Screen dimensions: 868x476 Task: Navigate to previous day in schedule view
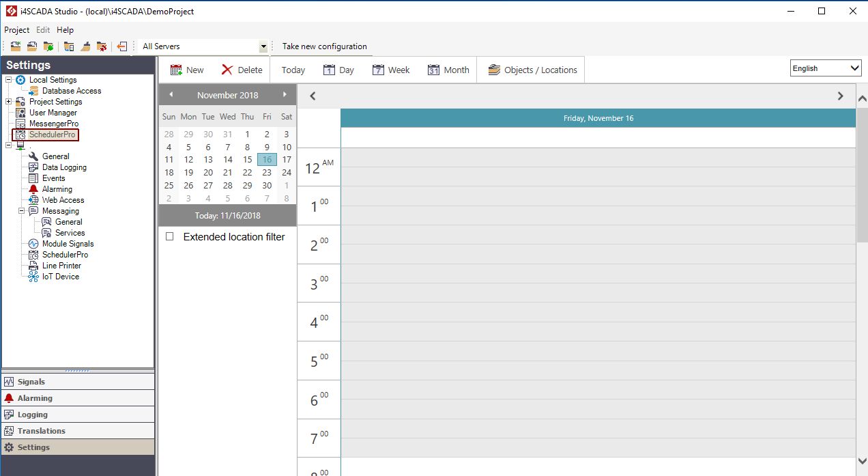[x=313, y=96]
